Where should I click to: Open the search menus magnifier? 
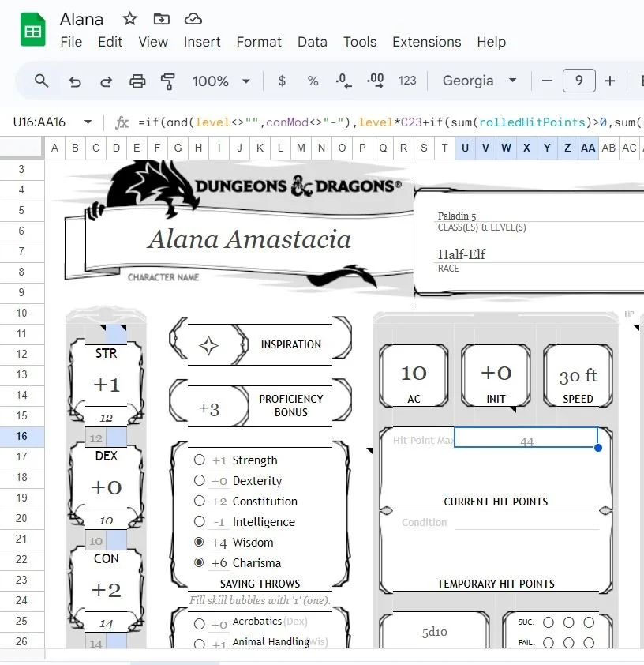point(42,81)
